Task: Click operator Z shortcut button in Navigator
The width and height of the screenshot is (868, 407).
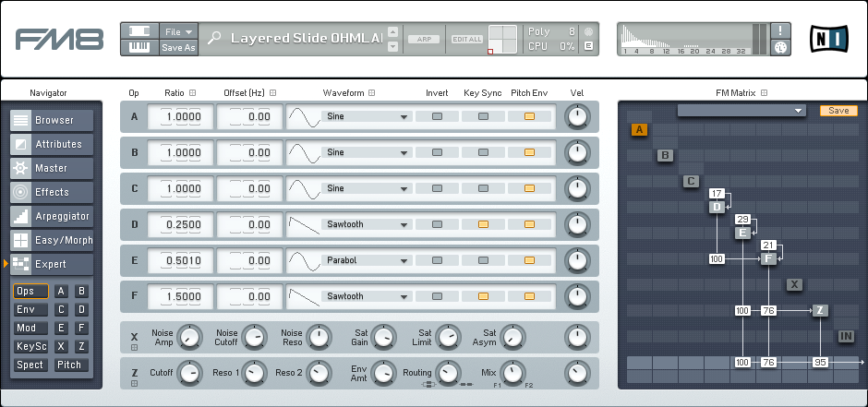Action: (82, 347)
